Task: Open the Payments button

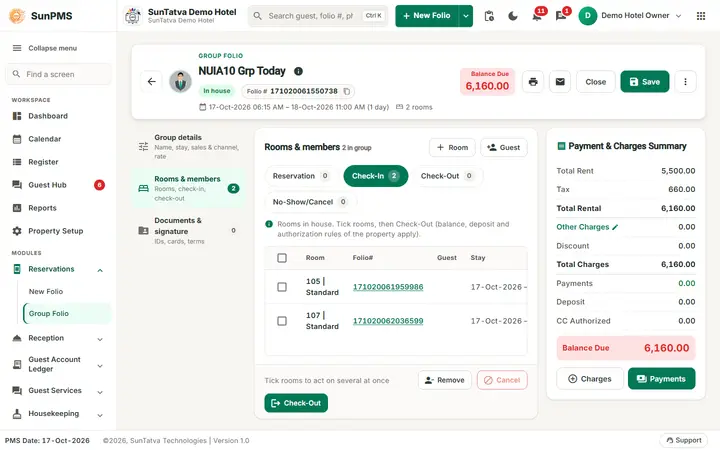Action: coord(661,379)
